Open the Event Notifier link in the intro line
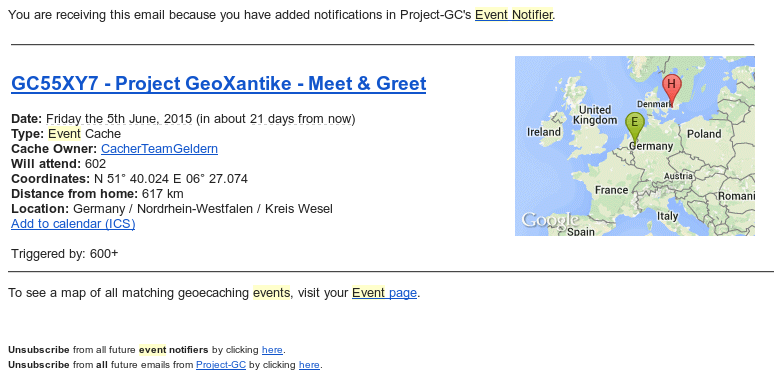Viewport: 774px width, 380px height. pos(513,15)
